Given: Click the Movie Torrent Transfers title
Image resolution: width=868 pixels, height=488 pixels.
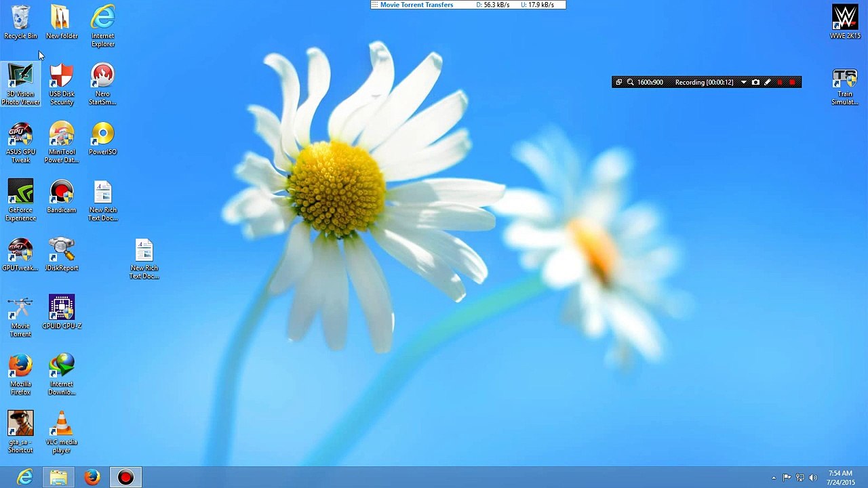Looking at the screenshot, I should coord(416,5).
